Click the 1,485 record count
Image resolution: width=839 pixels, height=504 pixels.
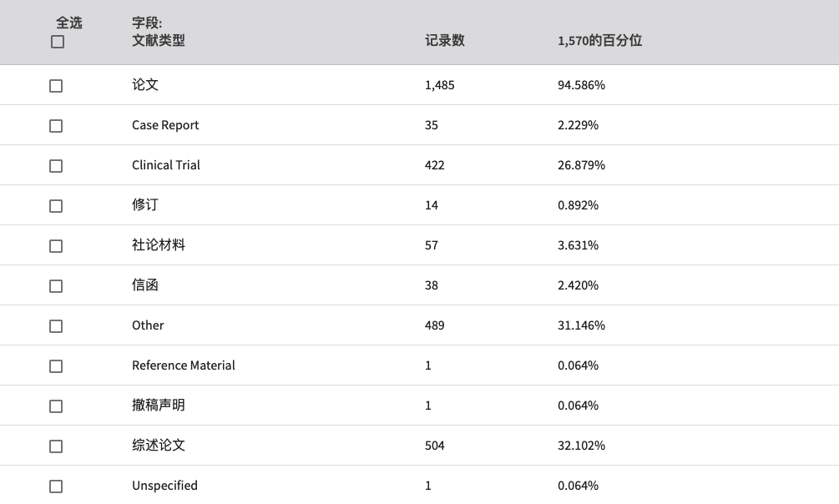click(439, 85)
